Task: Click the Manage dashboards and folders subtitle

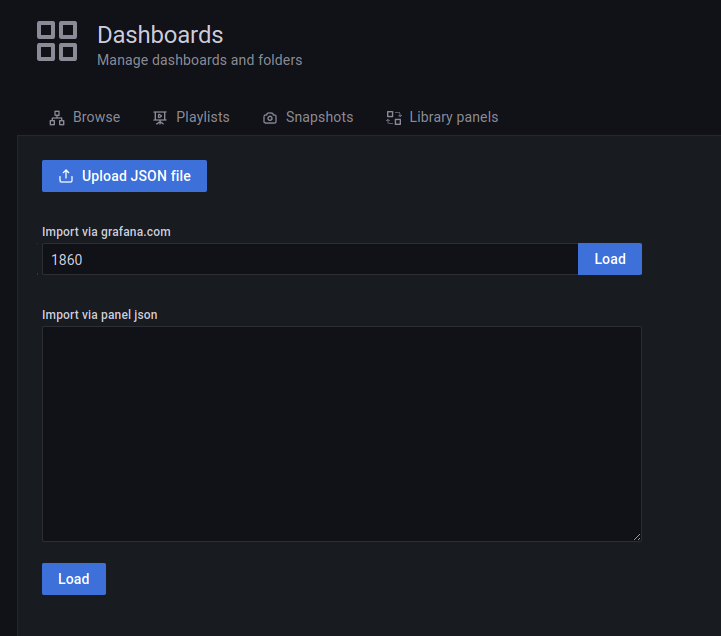Action: pyautogui.click(x=200, y=60)
